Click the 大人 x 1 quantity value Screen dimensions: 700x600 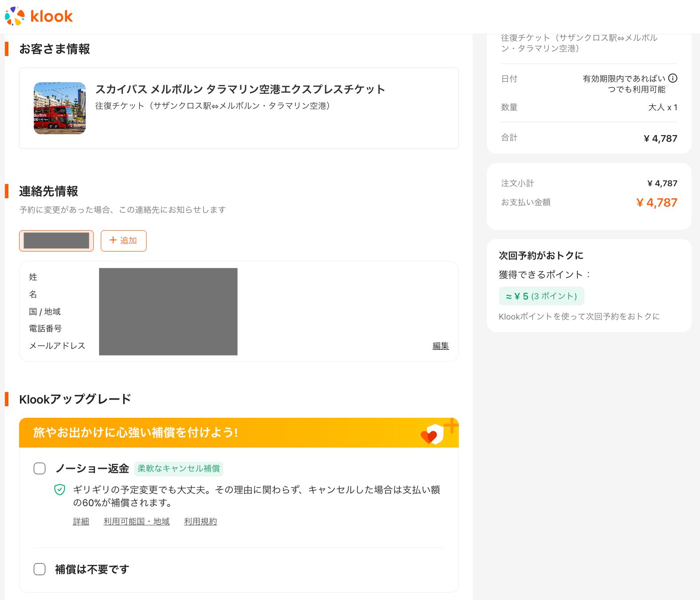coord(663,107)
